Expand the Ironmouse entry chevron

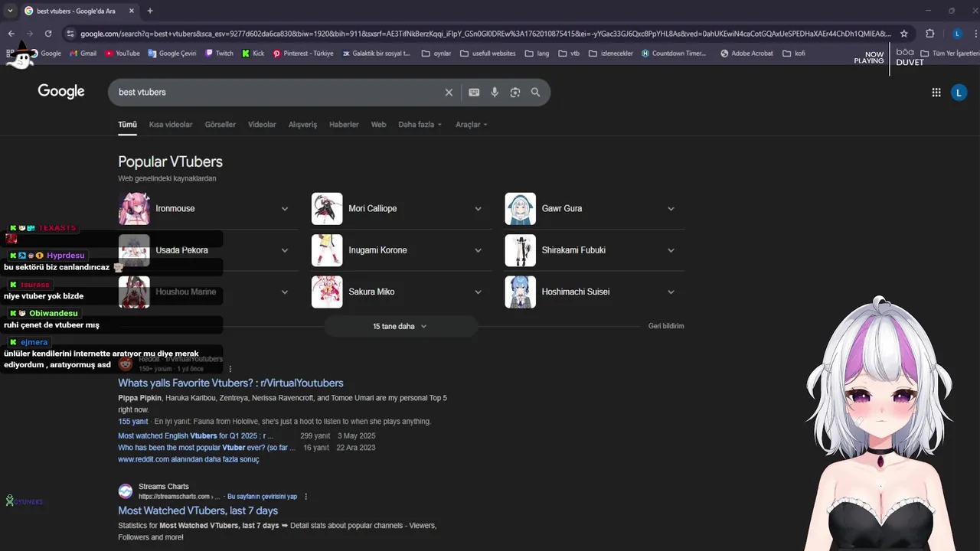(285, 209)
